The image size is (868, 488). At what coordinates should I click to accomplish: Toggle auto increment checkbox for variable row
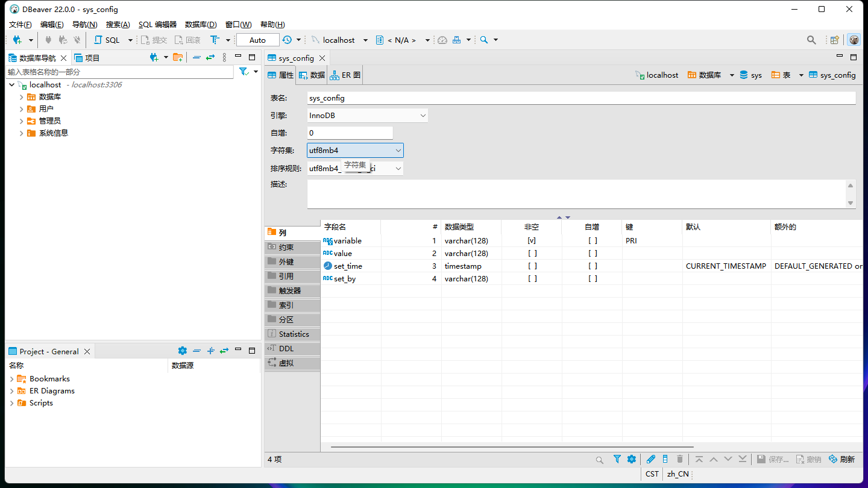[593, 241]
